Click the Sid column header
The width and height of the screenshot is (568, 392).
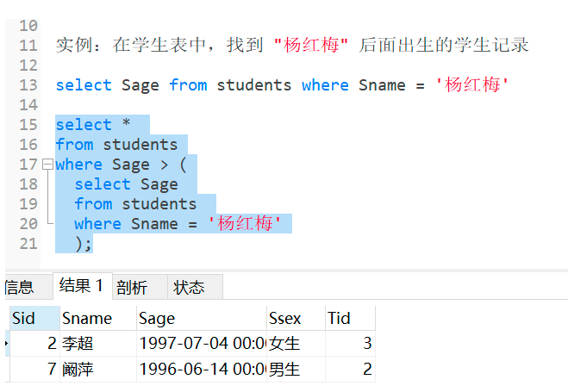tap(34, 318)
